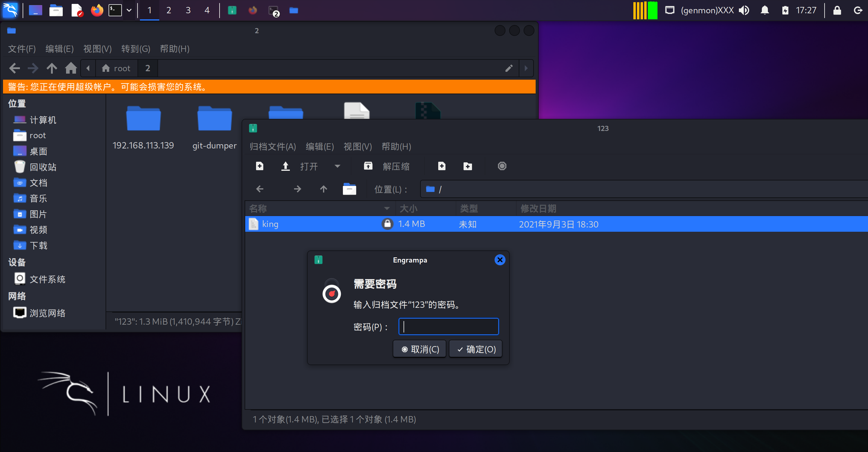Click the 取消(C) button in the dialog
Screen dimensions: 868x452
tap(420, 349)
